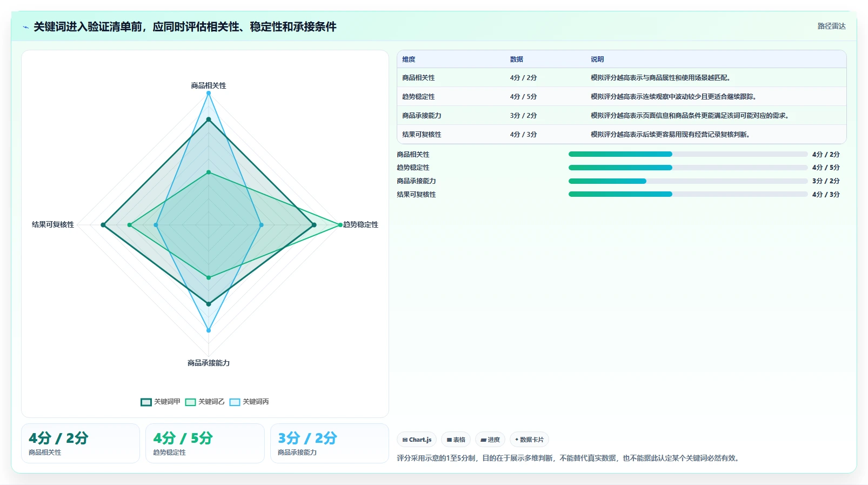The width and height of the screenshot is (868, 485).
Task: Click the 4分 / 3分 value beside the 结果可复核性 progress bar
Action: (826, 194)
